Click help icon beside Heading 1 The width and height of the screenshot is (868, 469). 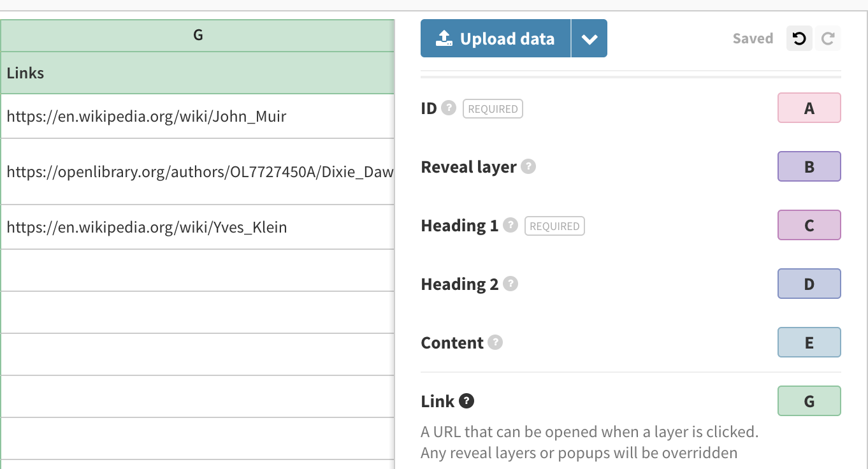pos(510,225)
